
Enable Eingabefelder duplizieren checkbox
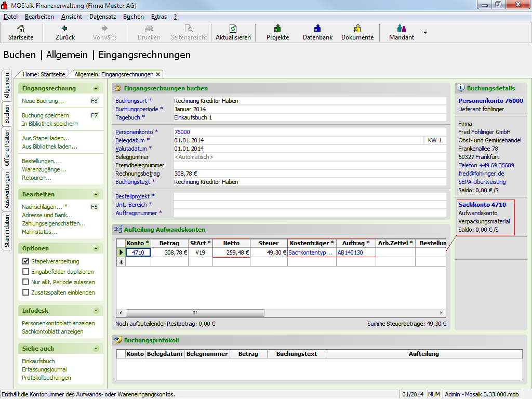pyautogui.click(x=26, y=272)
